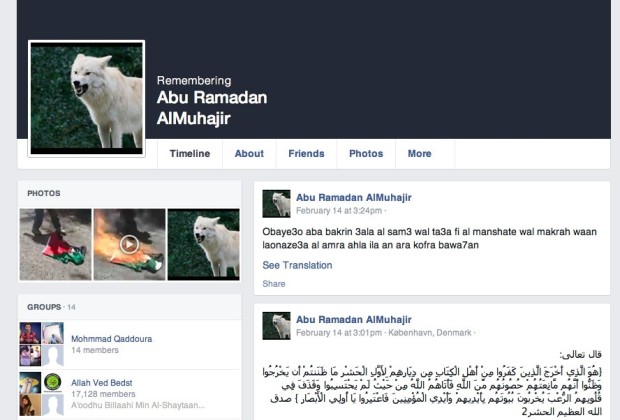
Task: Open Mohmmad Qaddoura group picture collage
Action: [x=42, y=344]
